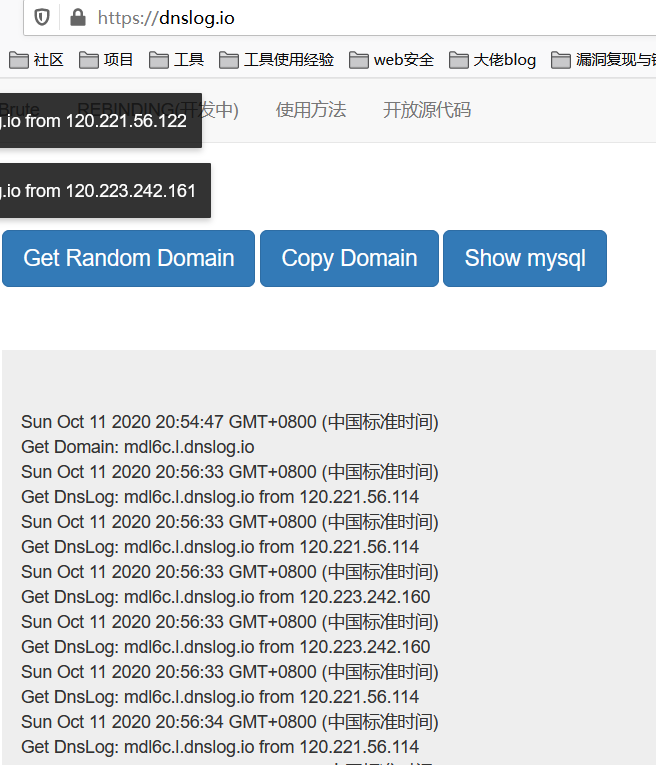Dismiss the notification from 120.223.242.161
The height and width of the screenshot is (765, 656).
tap(105, 190)
